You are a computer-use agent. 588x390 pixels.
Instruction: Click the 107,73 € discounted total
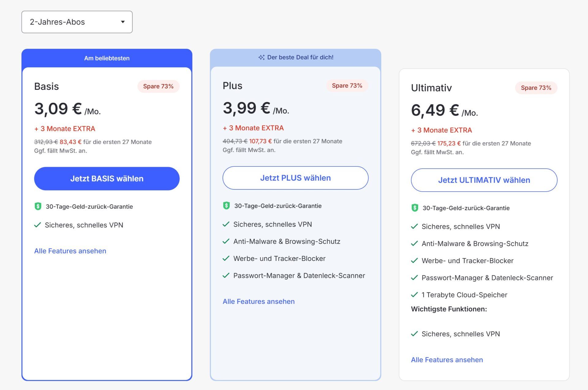tap(260, 141)
